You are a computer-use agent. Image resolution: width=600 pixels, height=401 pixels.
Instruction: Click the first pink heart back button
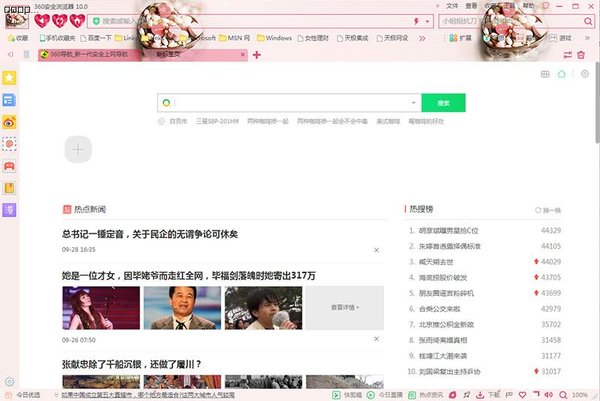[x=42, y=21]
